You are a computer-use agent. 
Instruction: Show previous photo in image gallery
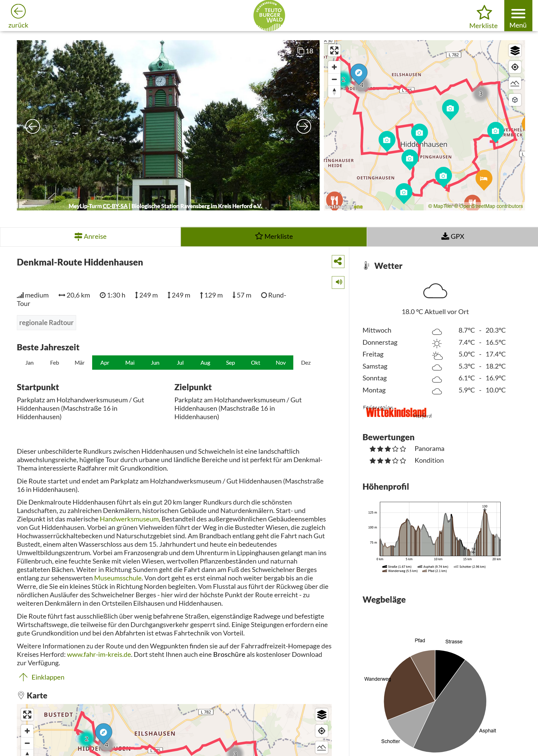pos(33,126)
